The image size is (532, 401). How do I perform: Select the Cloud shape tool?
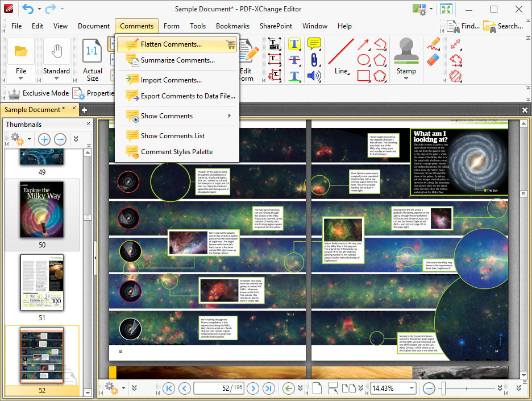(x=380, y=76)
